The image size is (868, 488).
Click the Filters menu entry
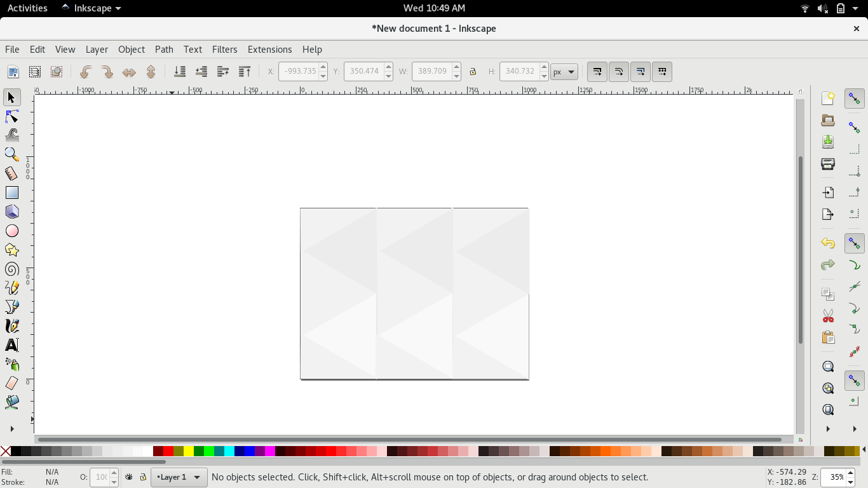(224, 49)
